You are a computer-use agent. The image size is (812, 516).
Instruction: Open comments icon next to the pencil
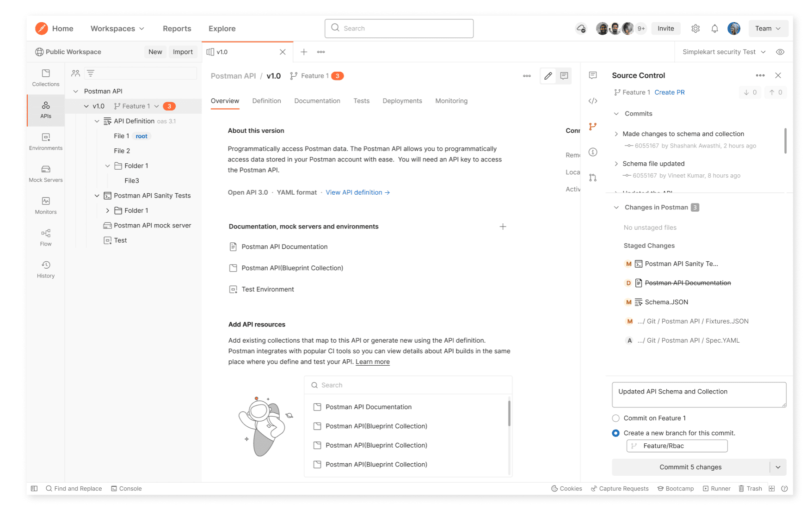pos(564,76)
